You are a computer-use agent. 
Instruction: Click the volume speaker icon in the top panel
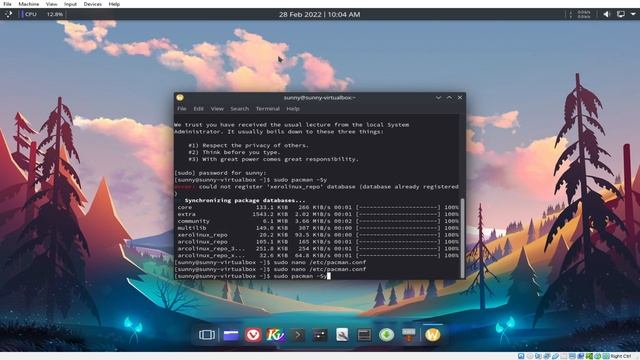(x=607, y=14)
